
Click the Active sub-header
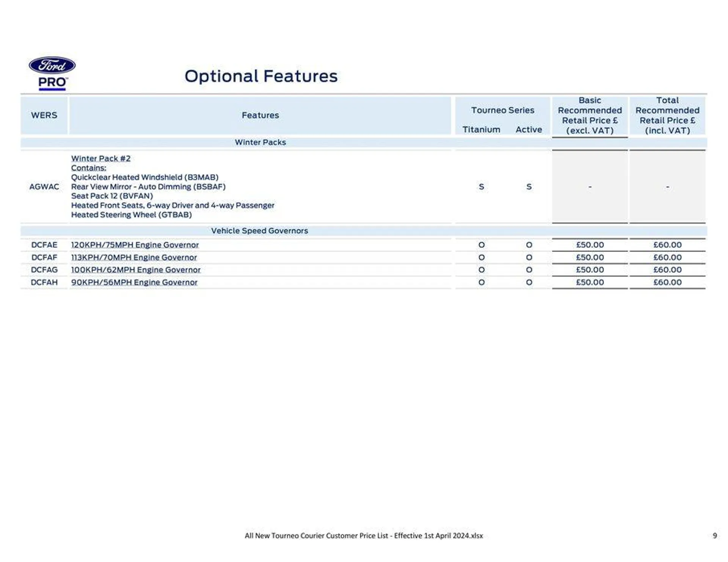pyautogui.click(x=529, y=130)
